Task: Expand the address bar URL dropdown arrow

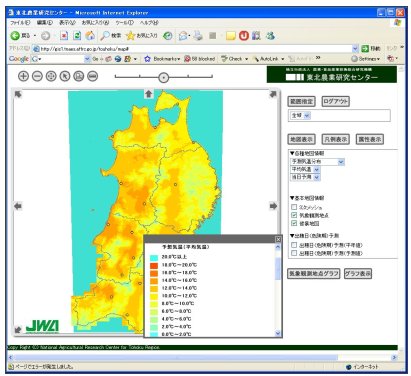Action: point(355,49)
